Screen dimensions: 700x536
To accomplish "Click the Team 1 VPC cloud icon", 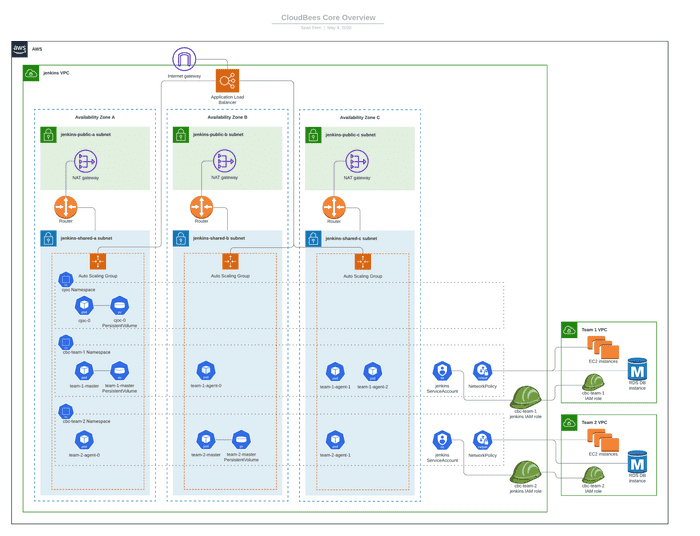I will 569,330.
